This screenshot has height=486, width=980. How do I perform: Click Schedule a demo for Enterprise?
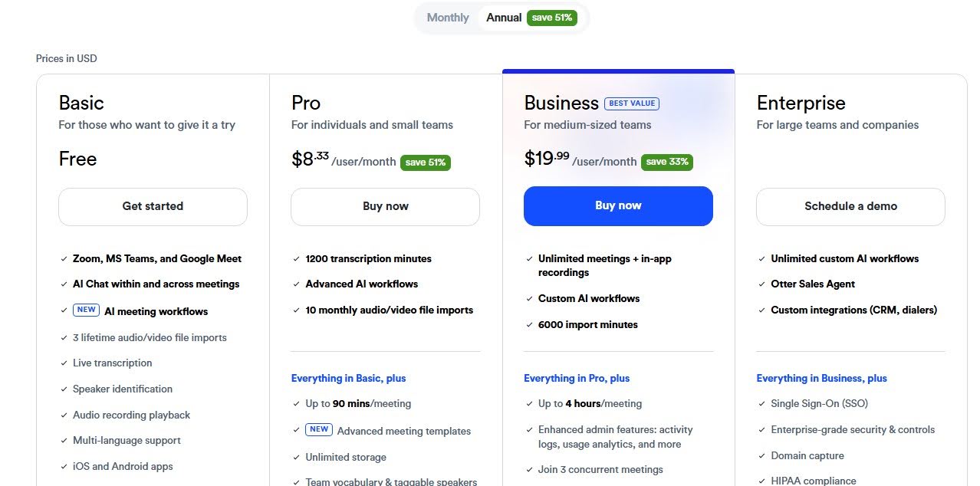point(850,206)
